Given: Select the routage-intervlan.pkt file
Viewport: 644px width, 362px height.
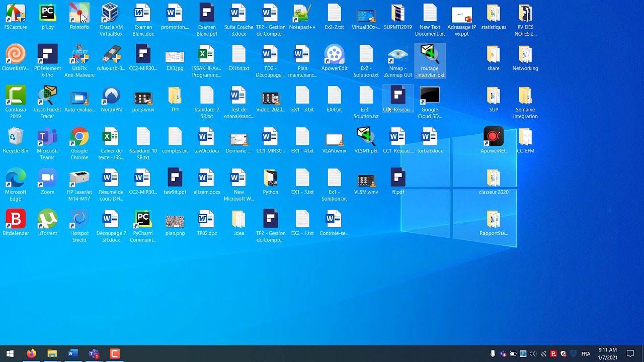Looking at the screenshot, I should (x=429, y=55).
